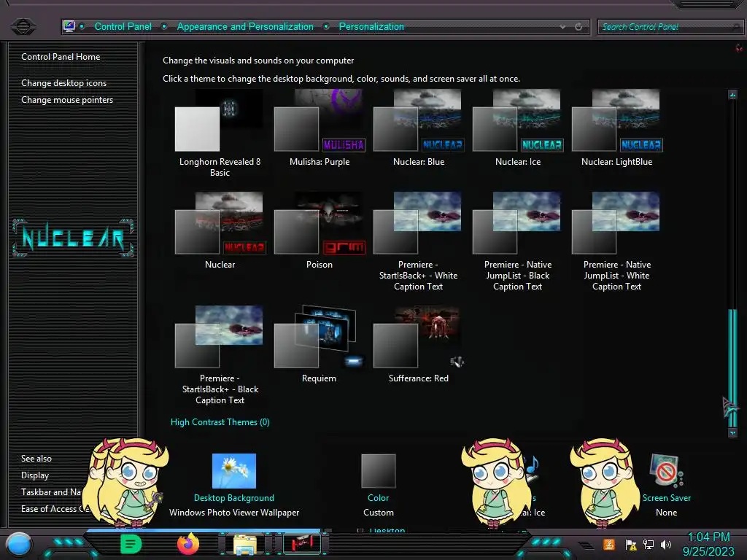
Task: Click the Screen Saver link
Action: point(667,497)
